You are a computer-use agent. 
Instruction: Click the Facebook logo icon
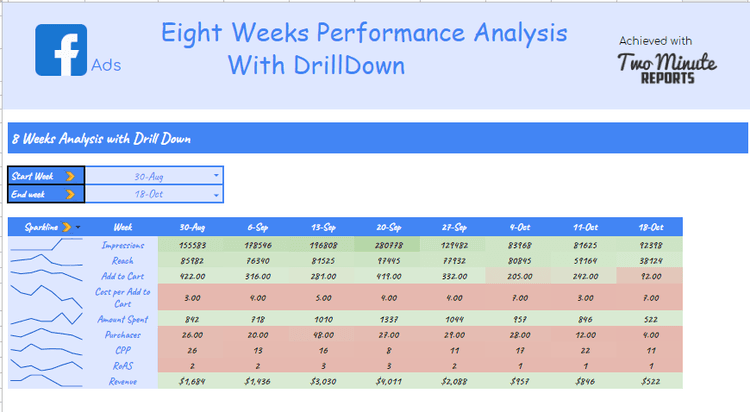pos(61,49)
